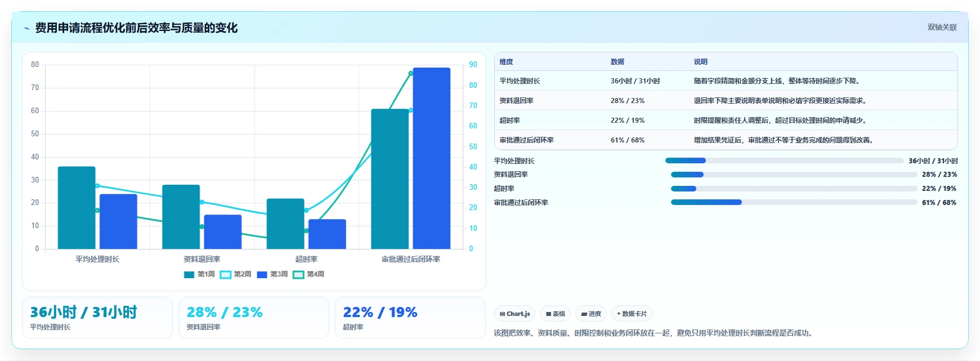Click the cyan line point above 资料退回率 bars

[202, 202]
